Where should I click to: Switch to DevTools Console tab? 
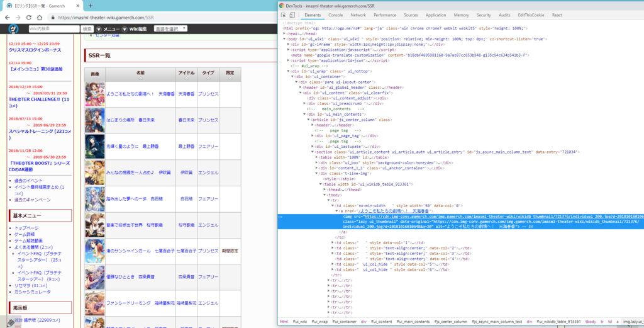click(336, 15)
